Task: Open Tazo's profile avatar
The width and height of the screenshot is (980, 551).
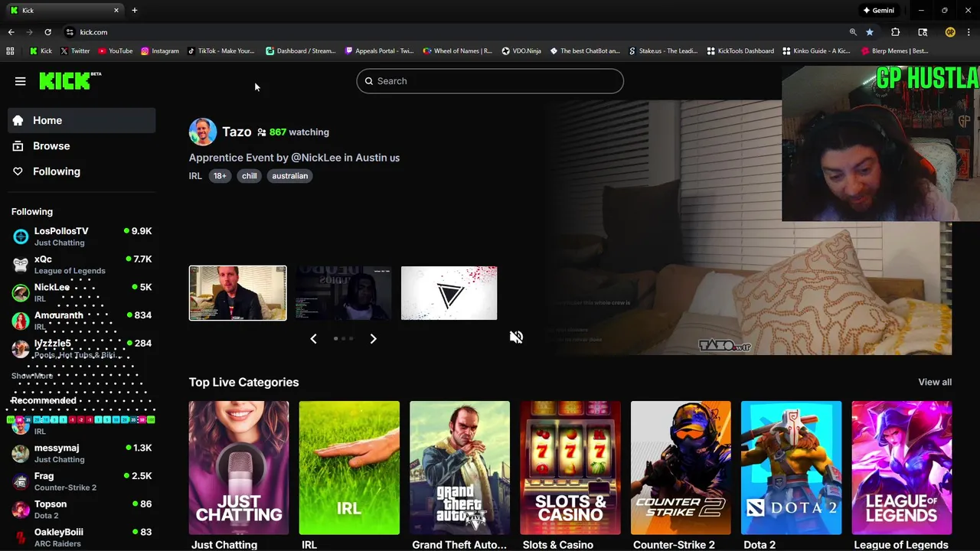Action: [x=203, y=132]
